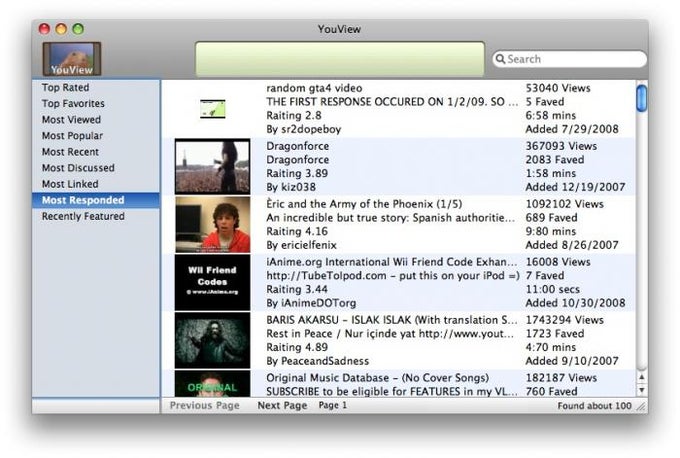
Task: Click the author 'By kiz038'
Action: click(x=291, y=187)
